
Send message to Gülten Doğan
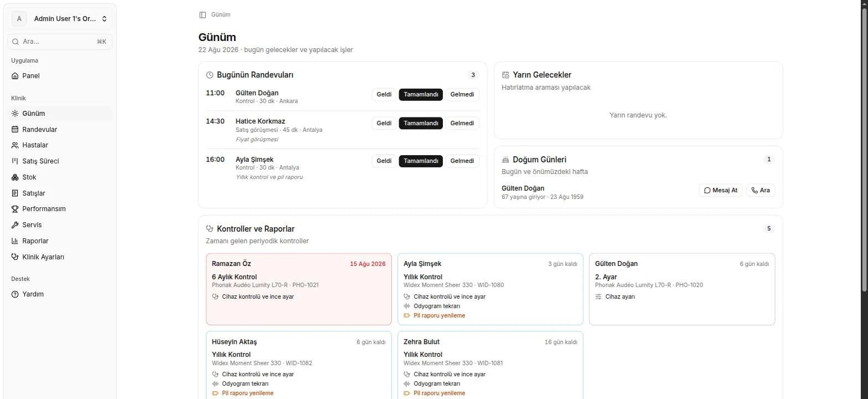pyautogui.click(x=721, y=190)
